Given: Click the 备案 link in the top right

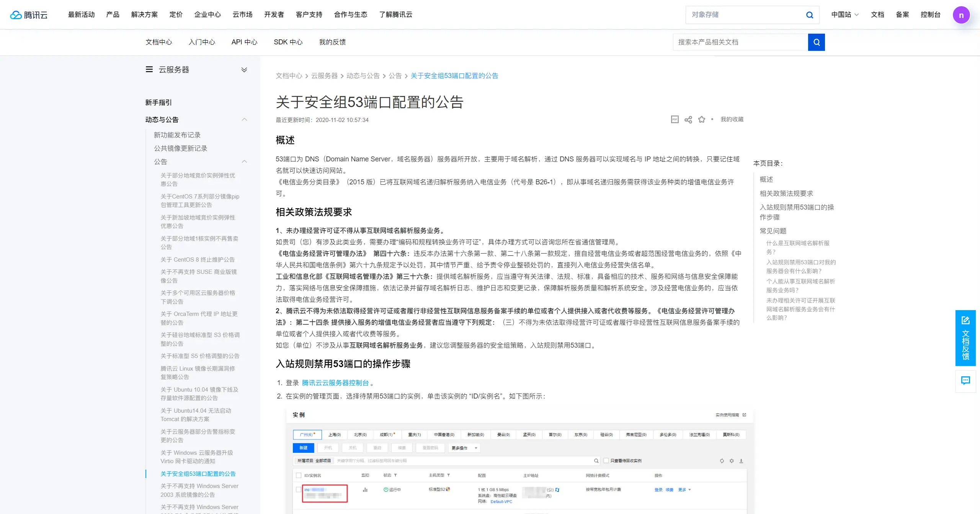Looking at the screenshot, I should point(902,15).
